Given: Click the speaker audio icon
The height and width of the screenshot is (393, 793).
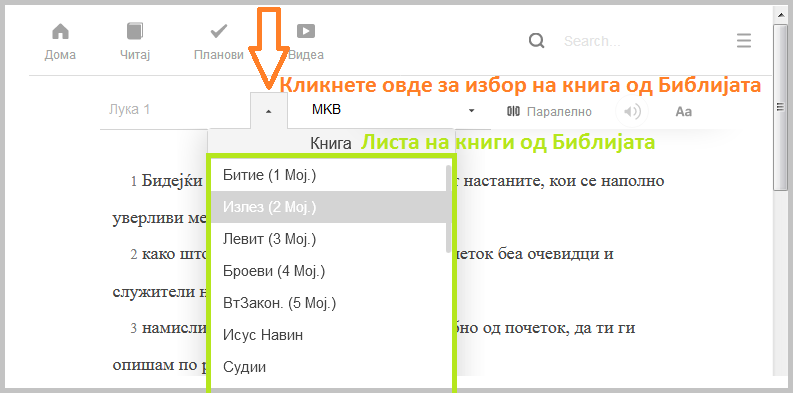Looking at the screenshot, I should point(632,111).
